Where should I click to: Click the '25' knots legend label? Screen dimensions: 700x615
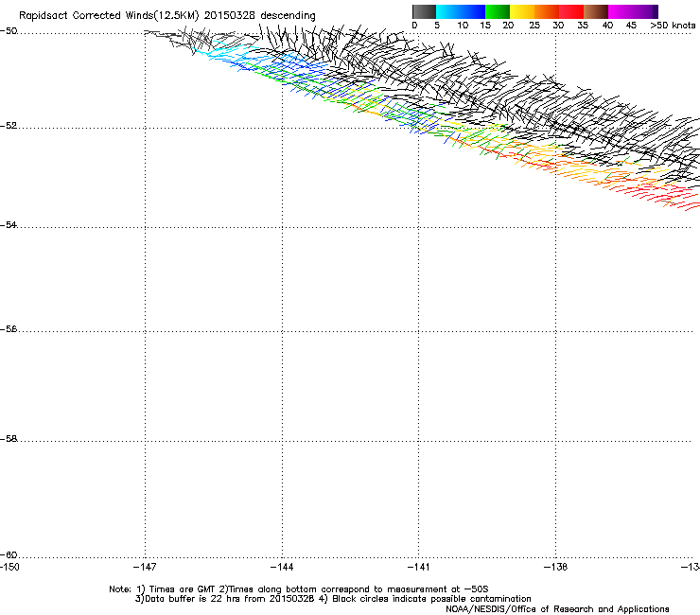(x=534, y=26)
